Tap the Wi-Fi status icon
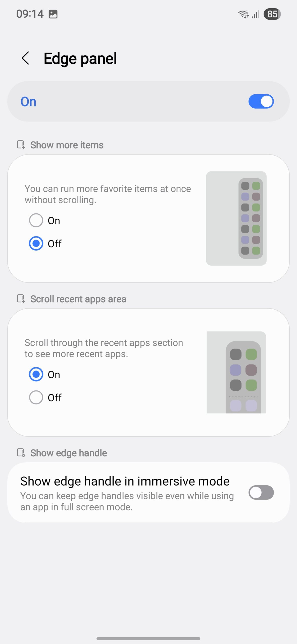 [x=243, y=14]
